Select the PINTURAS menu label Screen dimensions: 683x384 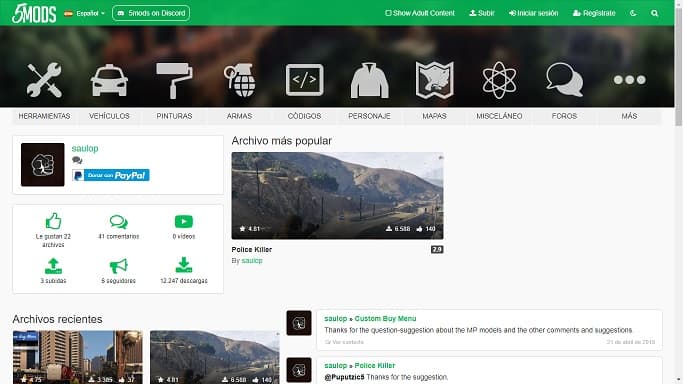click(x=174, y=116)
